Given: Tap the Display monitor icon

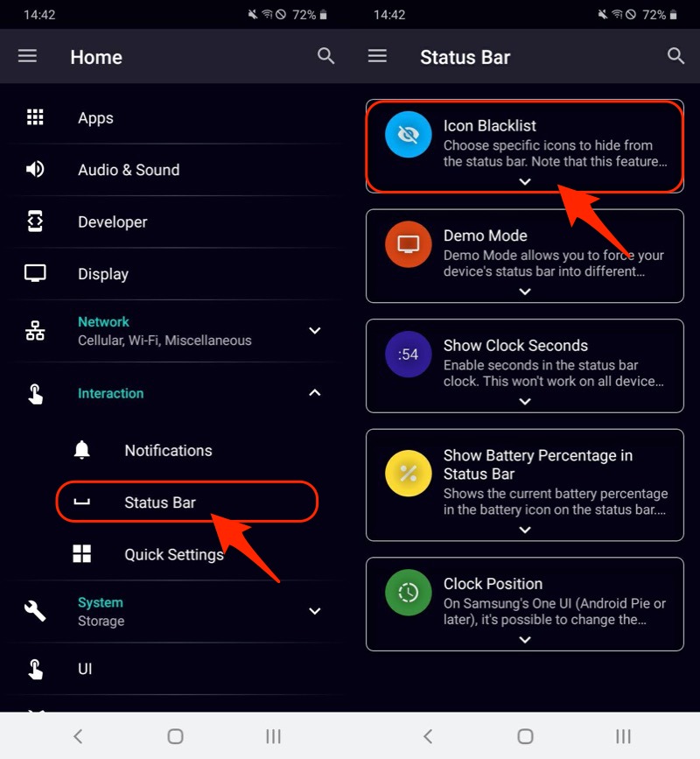Looking at the screenshot, I should click(35, 273).
